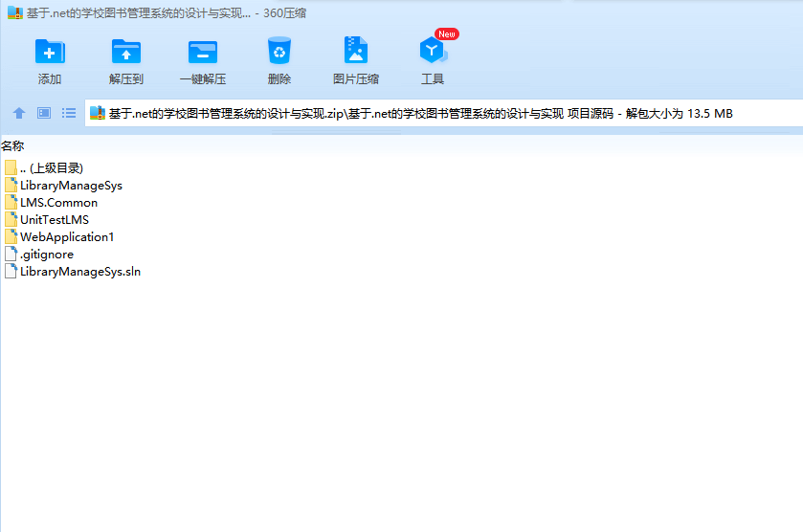Screen dimensions: 803x532
Task: Click the 添加 (Add) toolbar icon
Action: tap(50, 52)
